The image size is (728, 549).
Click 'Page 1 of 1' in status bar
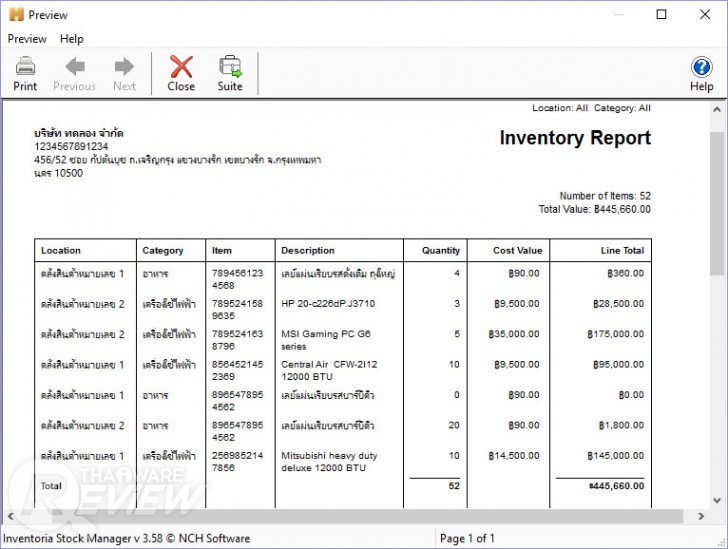coord(467,538)
